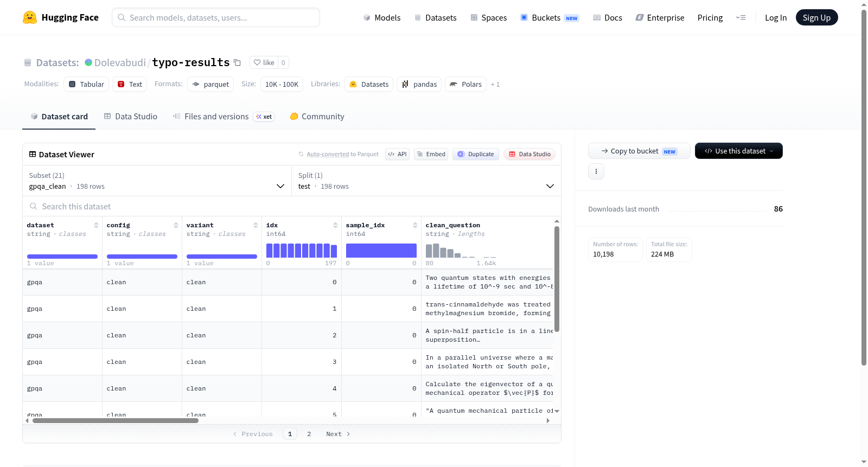Open the three-dot options menu
Viewport: 868px width, 467px height.
pyautogui.click(x=596, y=171)
